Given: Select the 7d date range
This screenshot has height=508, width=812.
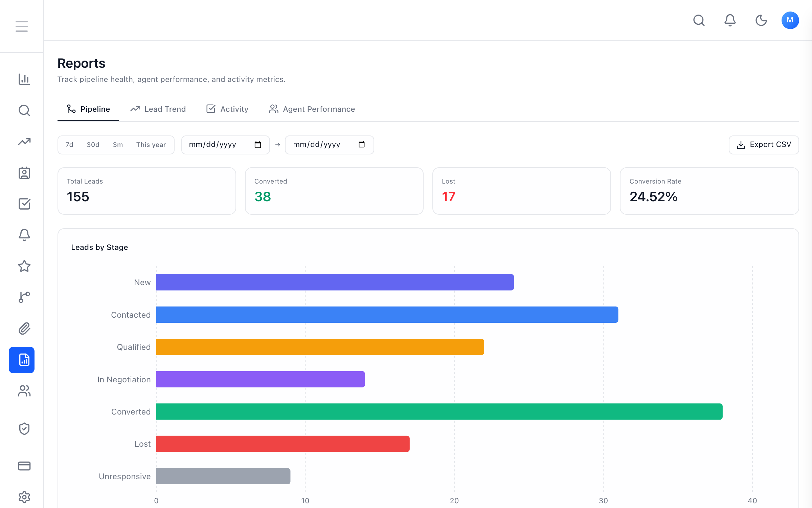Looking at the screenshot, I should pos(69,145).
